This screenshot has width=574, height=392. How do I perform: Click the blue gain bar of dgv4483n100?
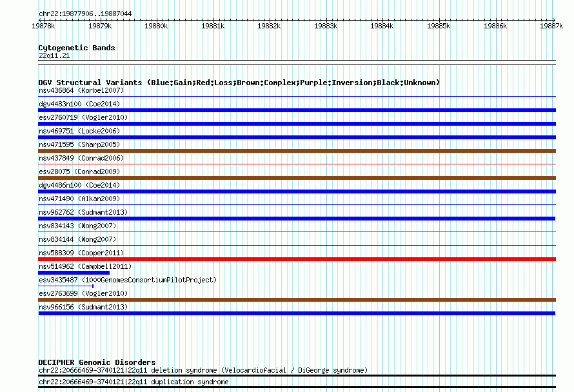pyautogui.click(x=297, y=110)
